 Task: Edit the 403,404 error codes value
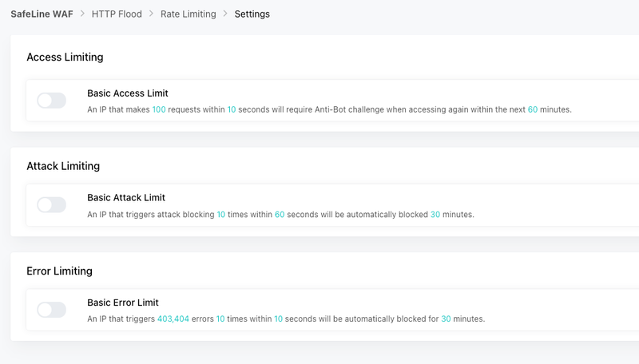[x=173, y=318]
